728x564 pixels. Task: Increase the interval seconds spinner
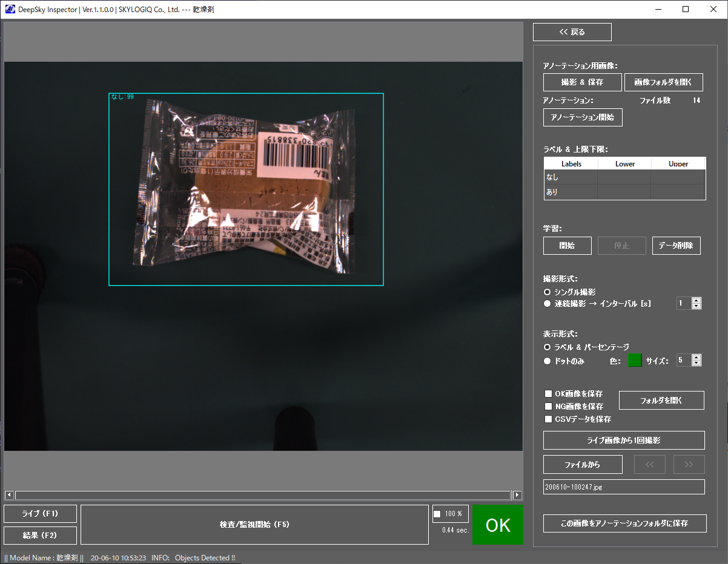697,300
